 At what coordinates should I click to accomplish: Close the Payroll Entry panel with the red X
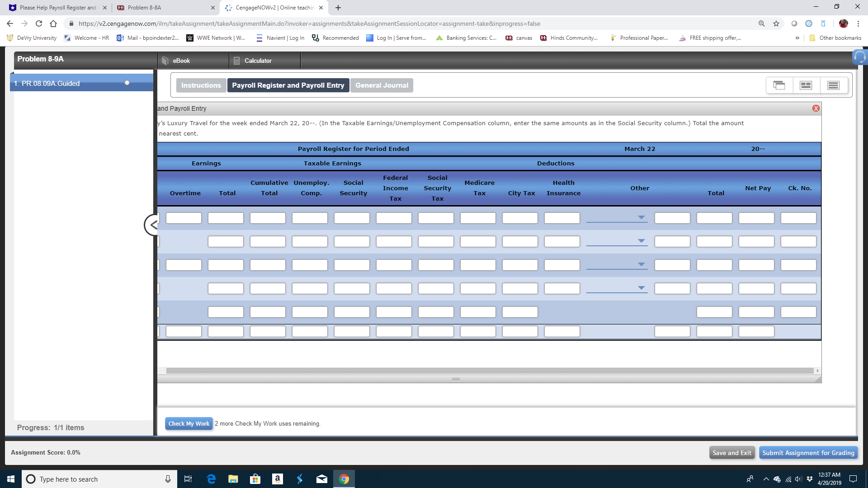[x=816, y=108]
